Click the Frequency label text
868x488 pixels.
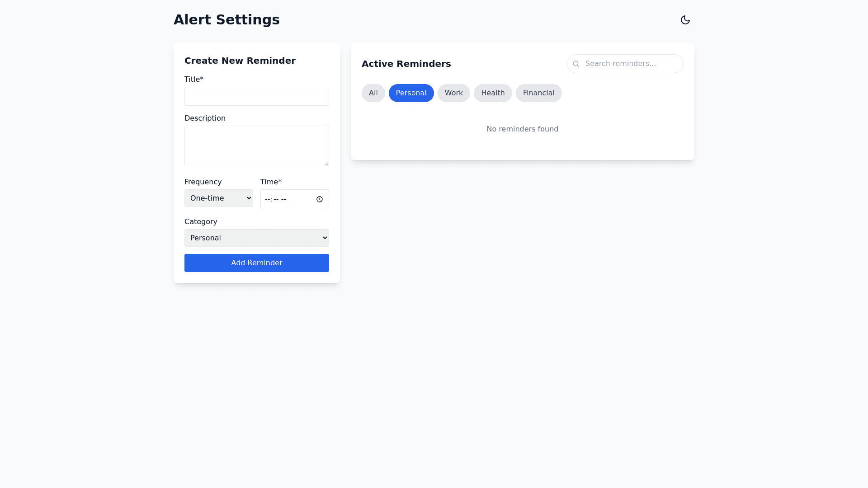pyautogui.click(x=203, y=182)
